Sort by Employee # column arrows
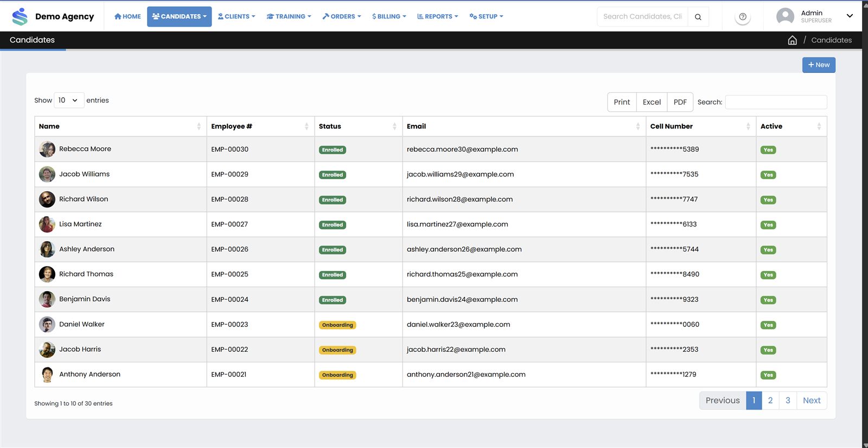 307,127
